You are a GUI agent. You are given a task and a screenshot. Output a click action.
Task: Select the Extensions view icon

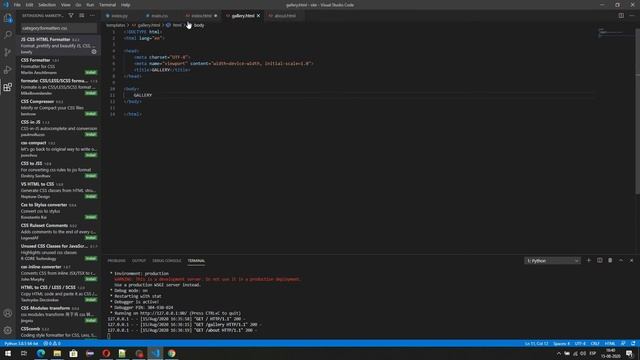[x=8, y=87]
